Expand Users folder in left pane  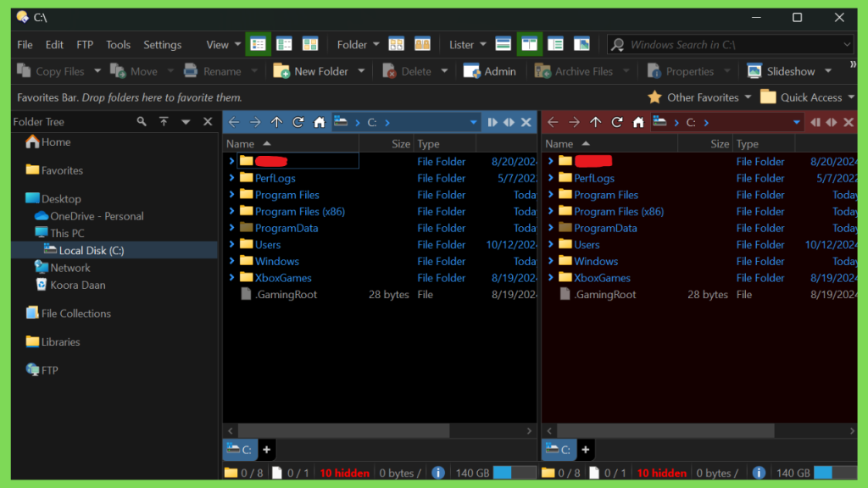pos(232,245)
